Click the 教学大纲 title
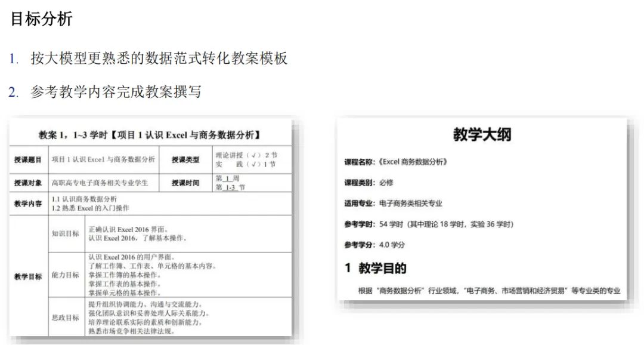The image size is (644, 345). pos(482,135)
